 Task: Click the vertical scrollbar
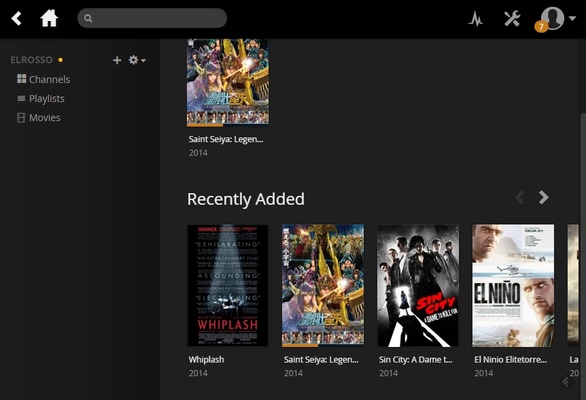coord(583,256)
